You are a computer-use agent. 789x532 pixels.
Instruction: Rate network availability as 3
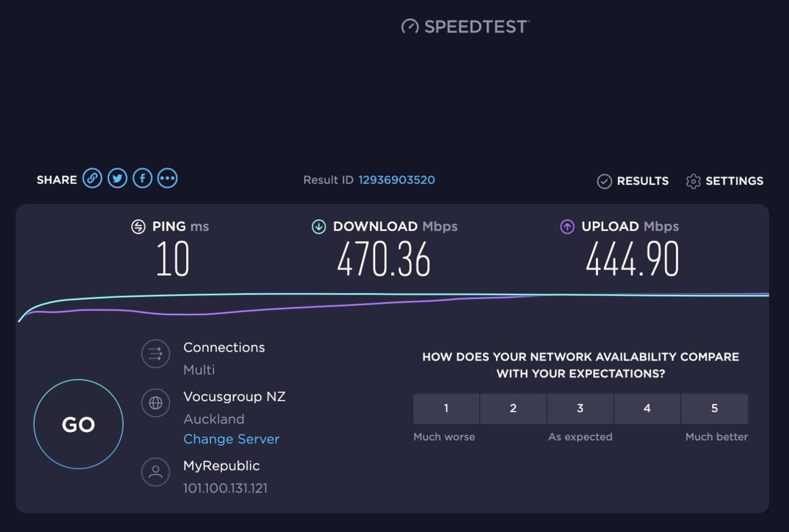point(580,409)
